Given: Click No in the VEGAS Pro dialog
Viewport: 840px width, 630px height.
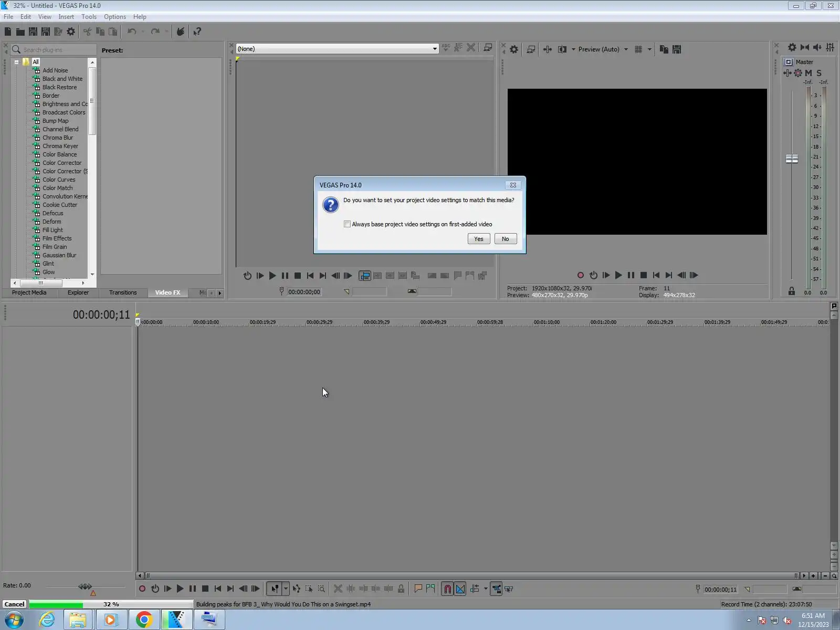Looking at the screenshot, I should point(506,239).
